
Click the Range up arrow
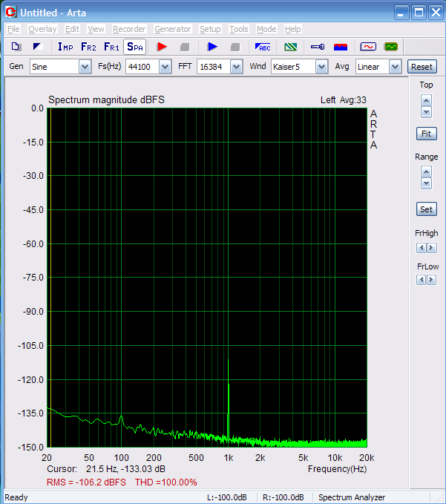pos(426,171)
